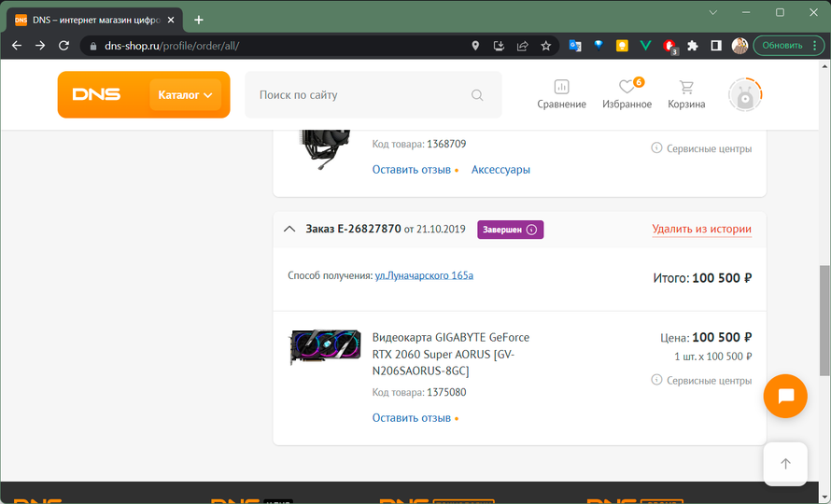The image size is (831, 504).
Task: Open Сервисные центры for product 1368709
Action: [x=701, y=148]
